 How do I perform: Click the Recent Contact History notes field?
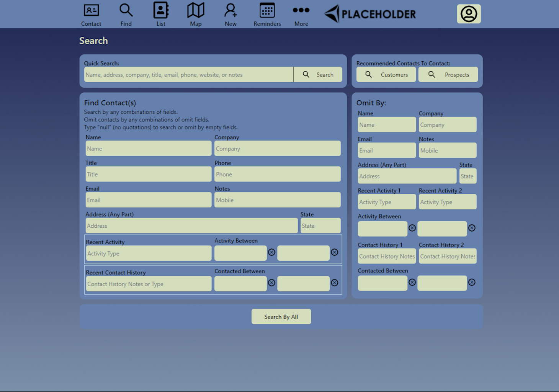[x=149, y=284]
